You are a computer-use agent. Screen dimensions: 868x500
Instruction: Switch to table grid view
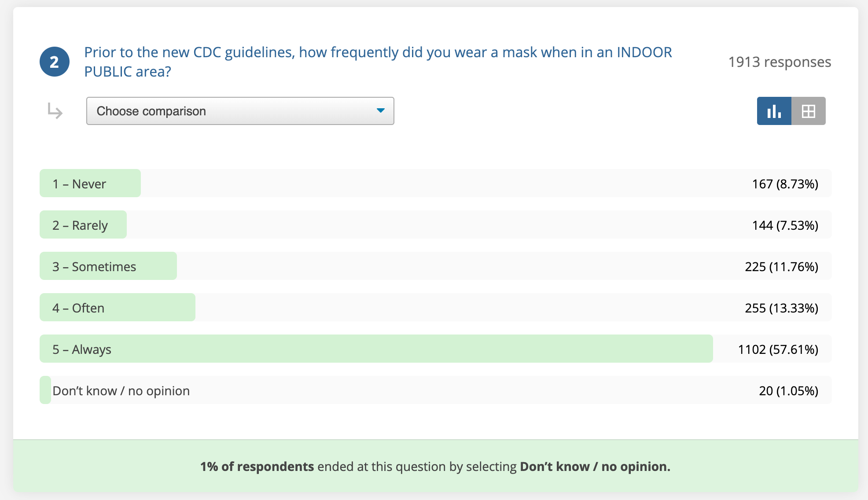809,111
